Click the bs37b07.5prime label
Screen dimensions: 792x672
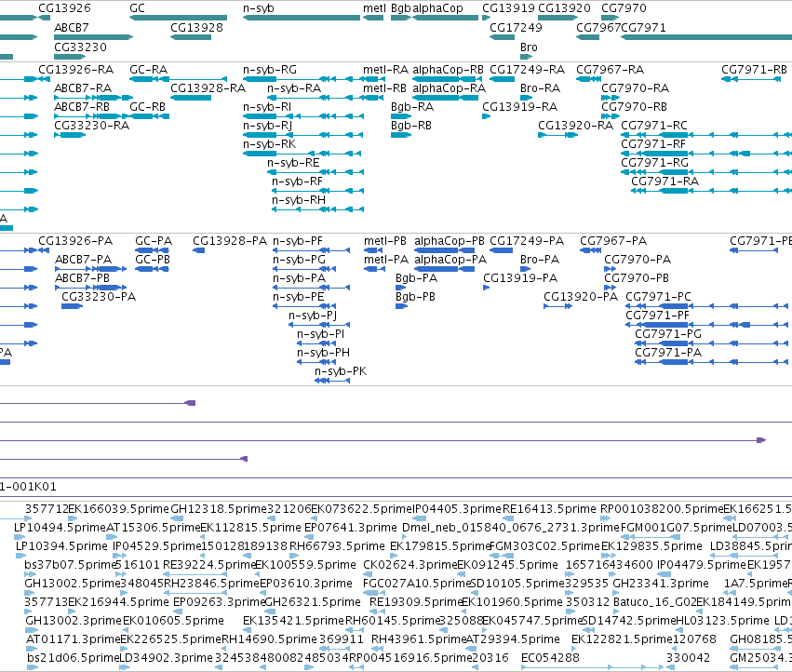coord(70,564)
